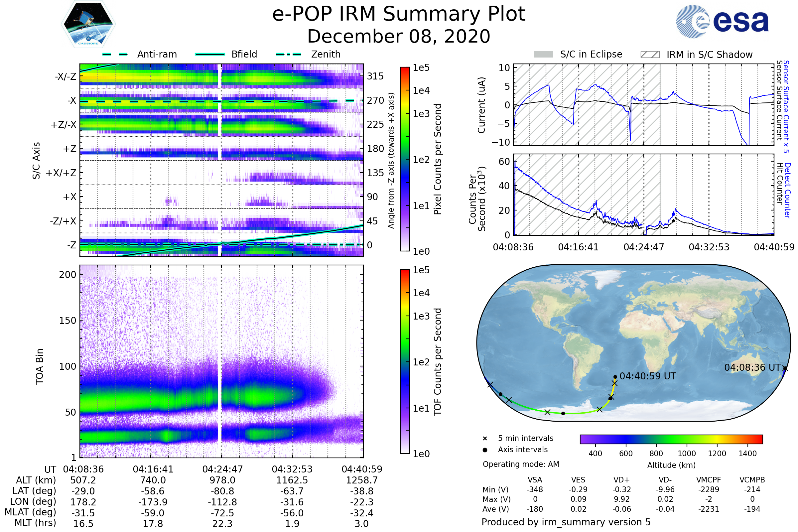Image resolution: width=798 pixels, height=532 pixels.
Task: Click the Pixel Counts per Second colorbar
Action: click(405, 159)
